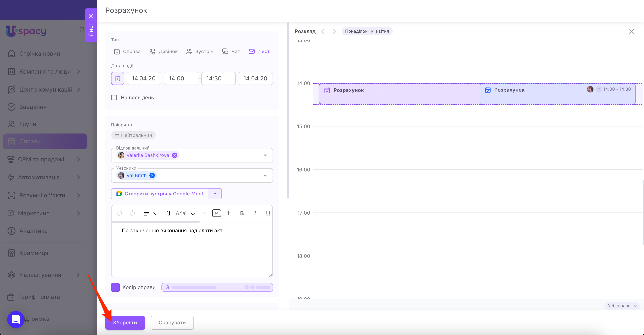The width and height of the screenshot is (644, 335).
Task: Open the support chat bubble icon
Action: point(16,319)
